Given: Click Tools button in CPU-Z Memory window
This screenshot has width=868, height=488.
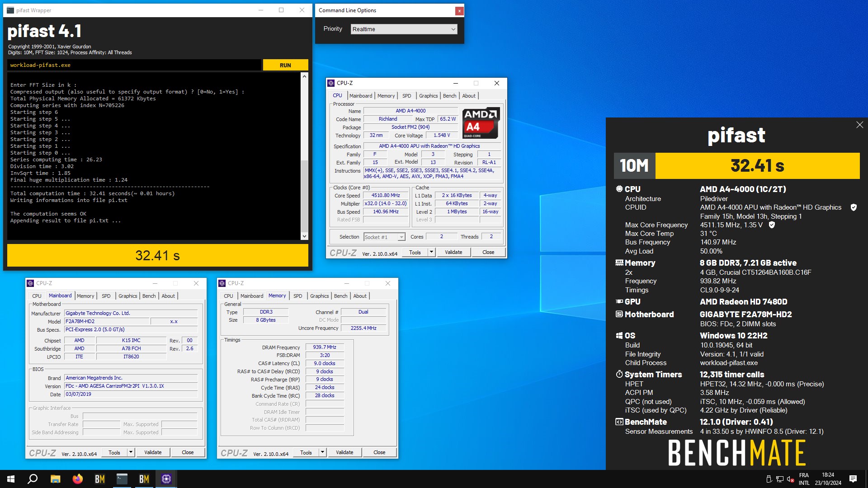Looking at the screenshot, I should pyautogui.click(x=306, y=452).
